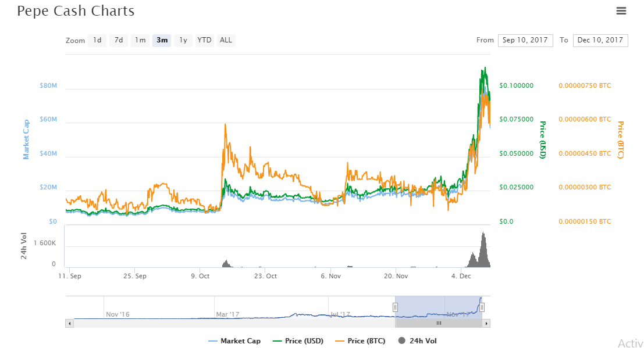Toggle Market Cap series in legend

click(x=234, y=341)
